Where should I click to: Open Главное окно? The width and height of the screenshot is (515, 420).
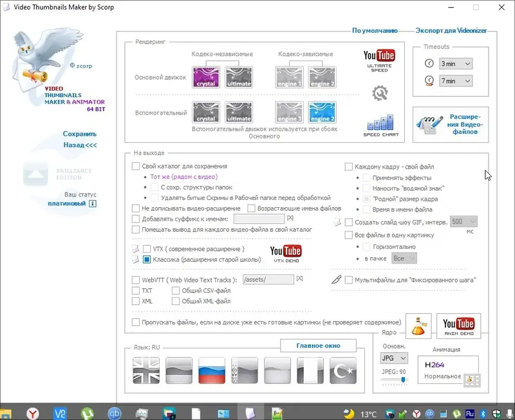tap(319, 345)
